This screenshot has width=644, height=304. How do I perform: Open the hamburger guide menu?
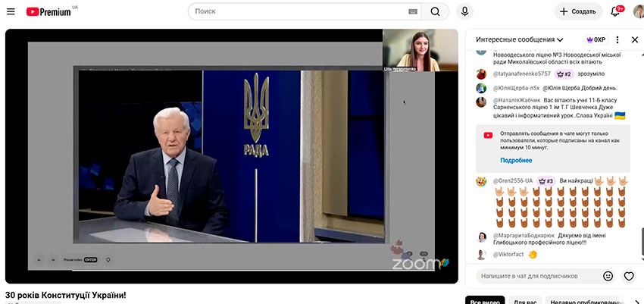(11, 11)
